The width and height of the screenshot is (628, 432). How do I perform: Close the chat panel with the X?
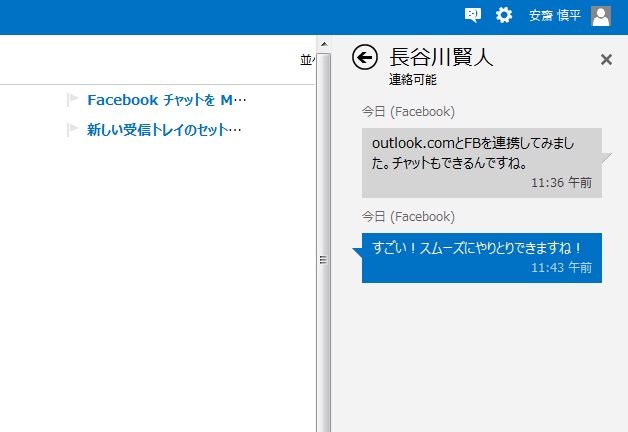pos(606,59)
